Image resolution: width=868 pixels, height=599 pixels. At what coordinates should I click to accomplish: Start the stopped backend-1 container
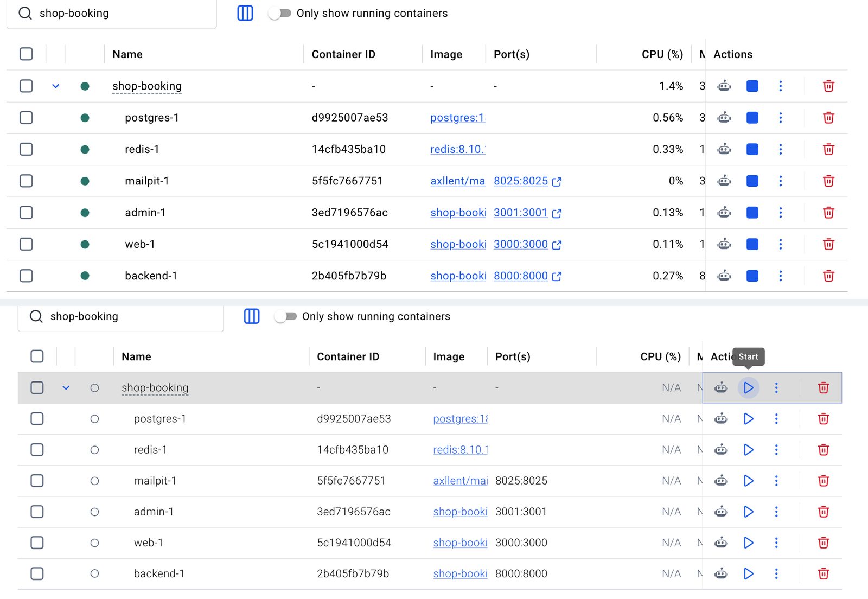coord(748,573)
